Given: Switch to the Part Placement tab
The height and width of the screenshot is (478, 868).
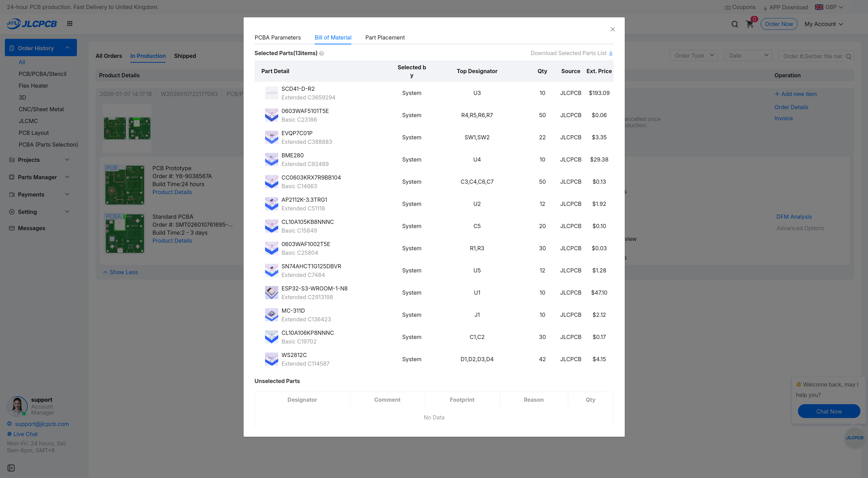Looking at the screenshot, I should pos(385,37).
